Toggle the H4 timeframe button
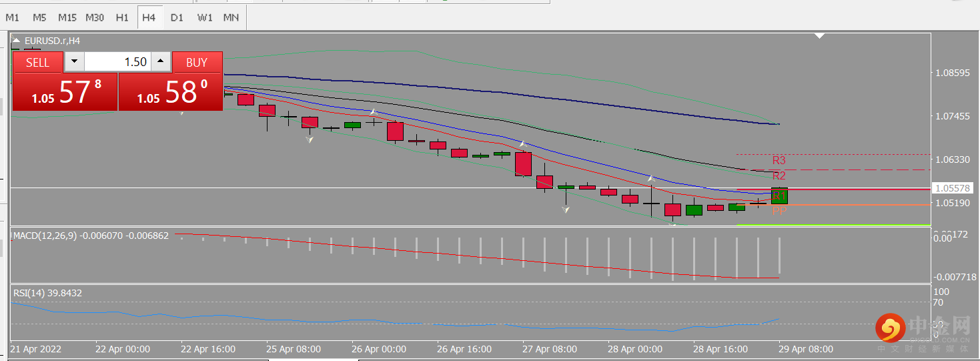Image resolution: width=980 pixels, height=361 pixels. click(148, 17)
